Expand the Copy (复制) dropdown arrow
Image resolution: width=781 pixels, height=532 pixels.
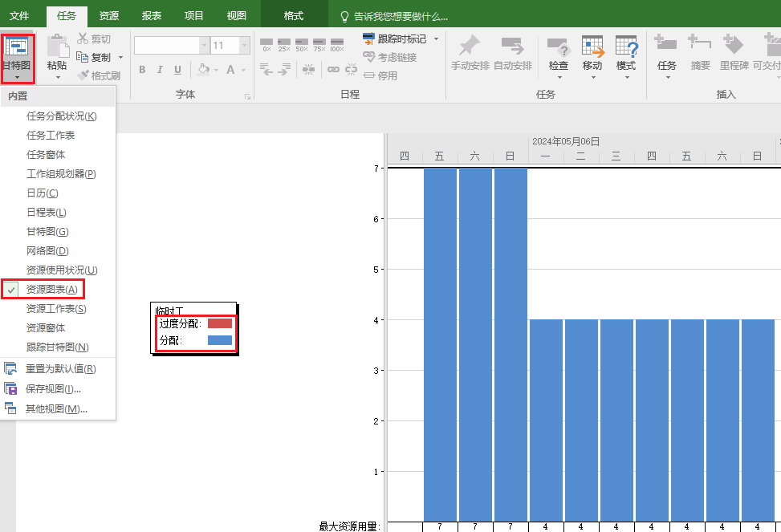pos(120,57)
